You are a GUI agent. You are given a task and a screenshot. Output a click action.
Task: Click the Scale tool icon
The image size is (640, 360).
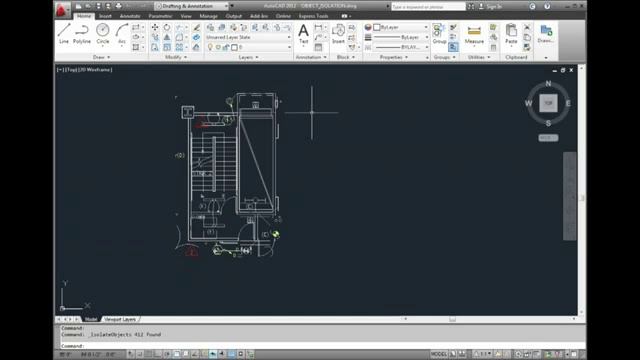pyautogui.click(x=167, y=47)
